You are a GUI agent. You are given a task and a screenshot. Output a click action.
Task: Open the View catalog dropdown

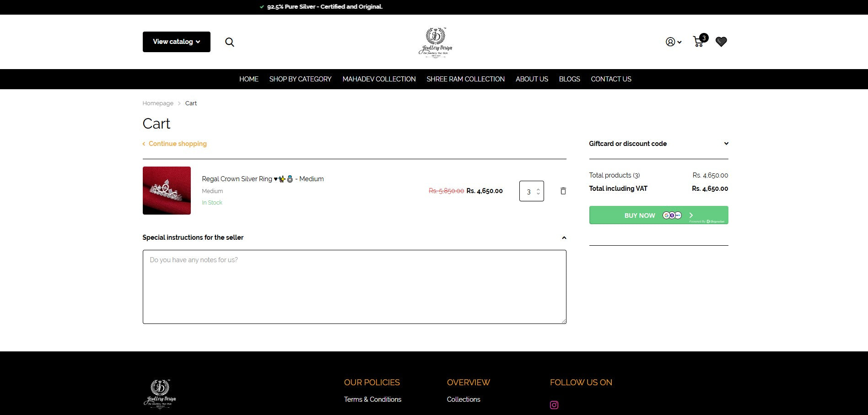pyautogui.click(x=176, y=42)
